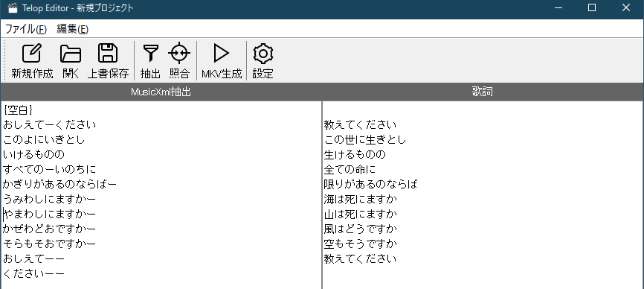Place cursor on うみわしにますかー line

(49, 200)
